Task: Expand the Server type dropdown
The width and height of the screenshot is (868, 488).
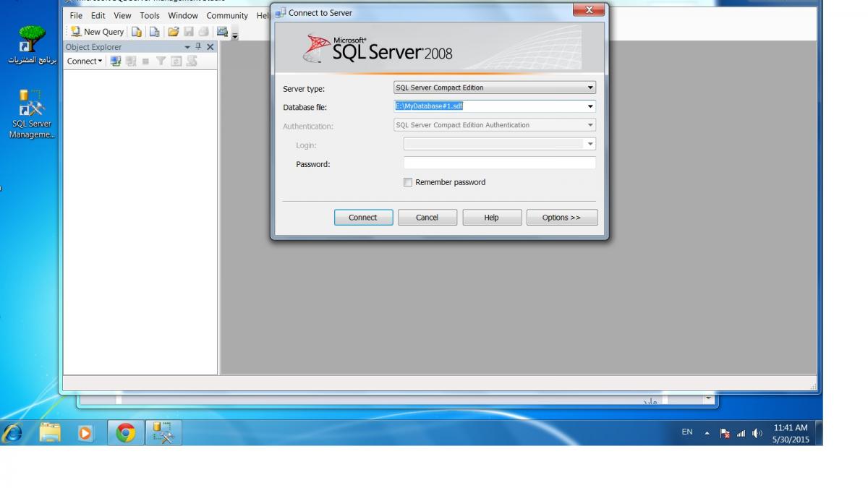Action: tap(590, 87)
